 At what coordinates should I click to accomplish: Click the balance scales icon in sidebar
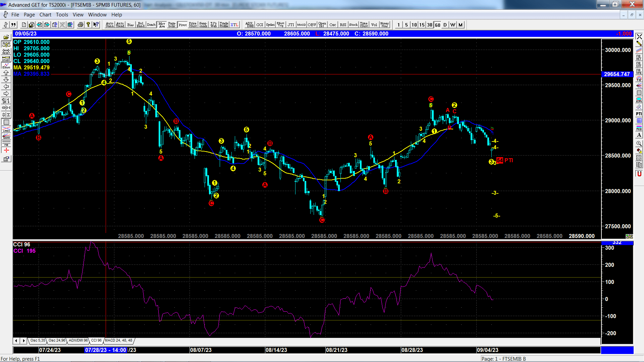coord(6,44)
